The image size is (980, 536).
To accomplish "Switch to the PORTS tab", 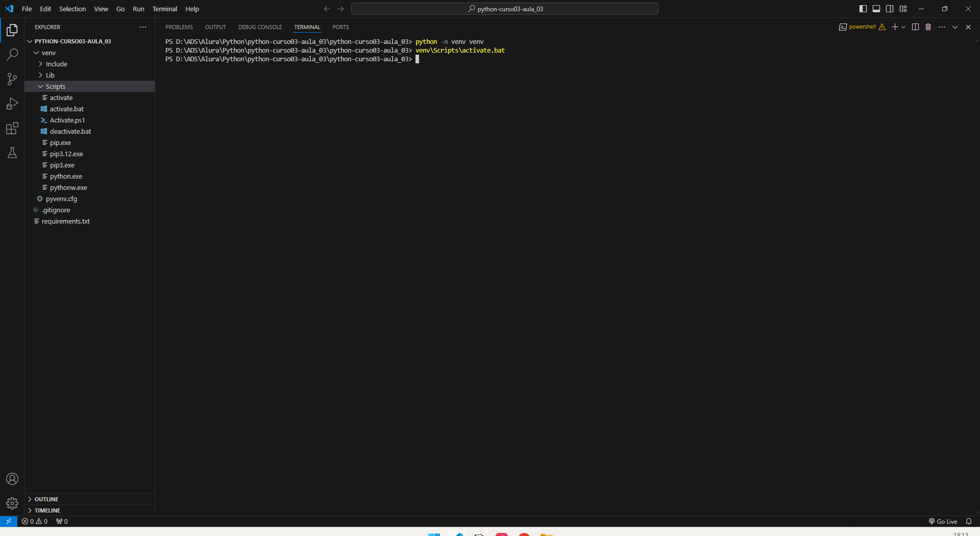I will click(341, 27).
